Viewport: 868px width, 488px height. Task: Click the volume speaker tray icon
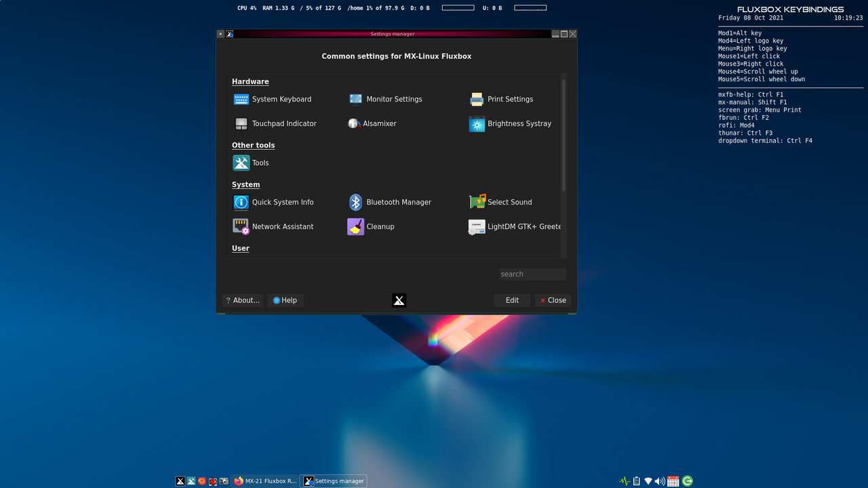(x=660, y=481)
